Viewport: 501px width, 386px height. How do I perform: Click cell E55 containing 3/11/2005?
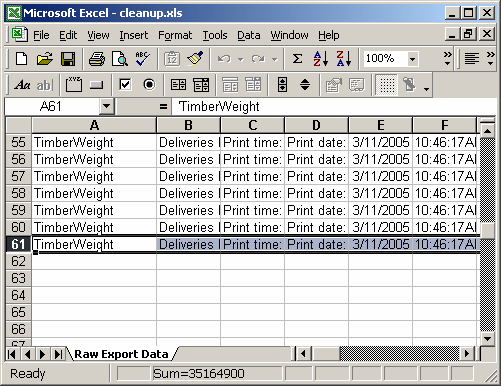click(380, 142)
